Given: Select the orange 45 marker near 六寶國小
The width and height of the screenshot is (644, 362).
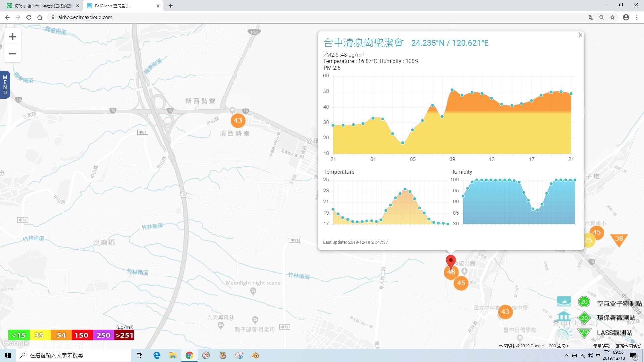Looking at the screenshot, I should (x=597, y=232).
